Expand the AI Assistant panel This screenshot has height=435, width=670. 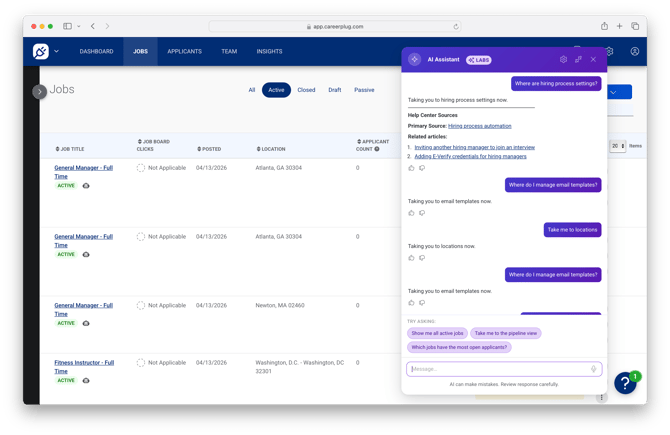click(578, 59)
